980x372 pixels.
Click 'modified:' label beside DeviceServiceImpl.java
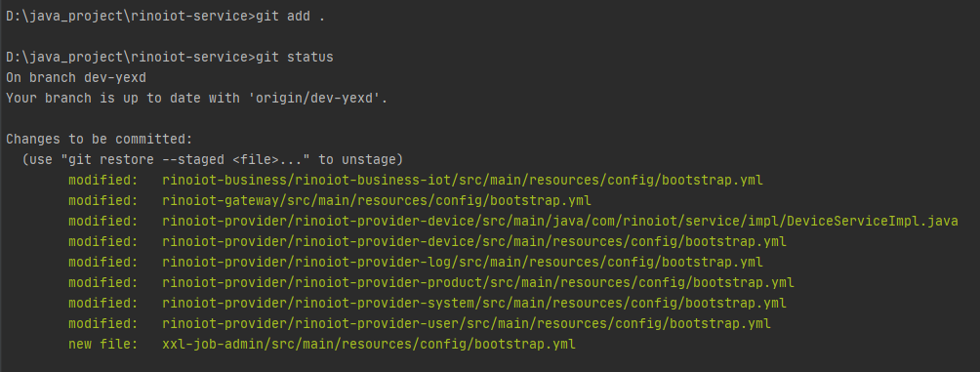103,222
